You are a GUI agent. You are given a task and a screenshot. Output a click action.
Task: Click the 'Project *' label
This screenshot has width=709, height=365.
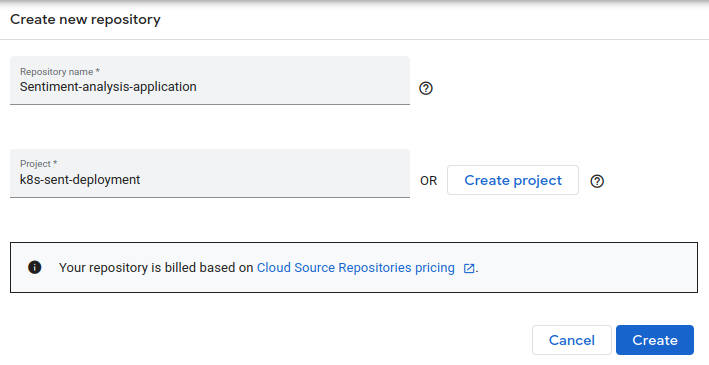pyautogui.click(x=38, y=164)
